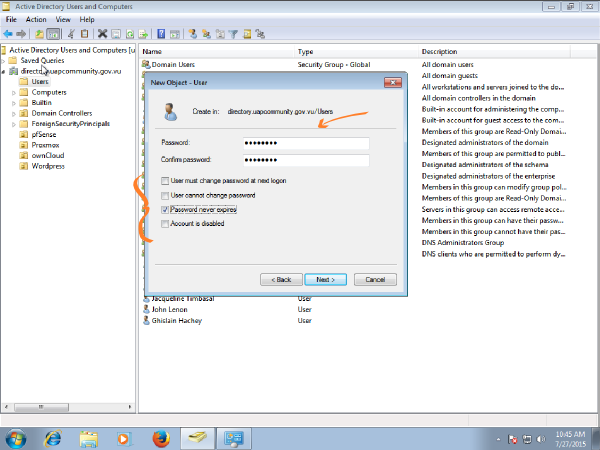The image size is (600, 450).
Task: Sort by the Description column header
Action: 495,52
